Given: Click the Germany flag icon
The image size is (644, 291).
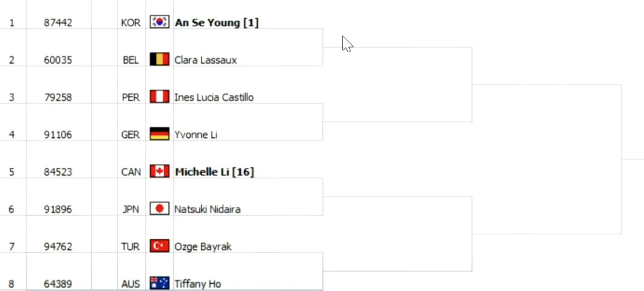Looking at the screenshot, I should click(159, 134).
